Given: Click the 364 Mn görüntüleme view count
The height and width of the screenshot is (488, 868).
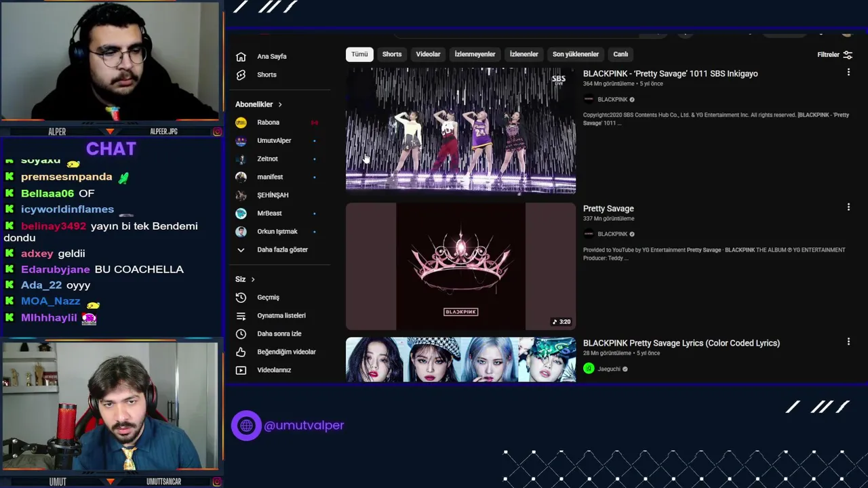Looking at the screenshot, I should (x=609, y=83).
